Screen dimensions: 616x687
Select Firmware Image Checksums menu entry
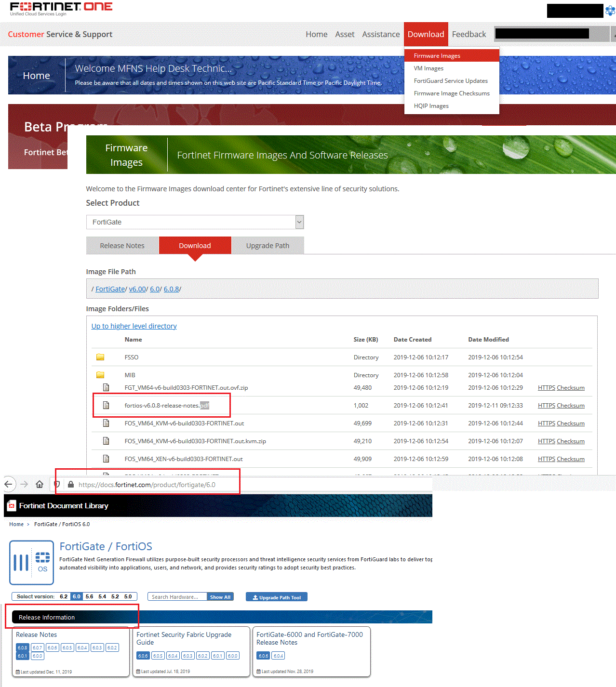click(x=452, y=93)
